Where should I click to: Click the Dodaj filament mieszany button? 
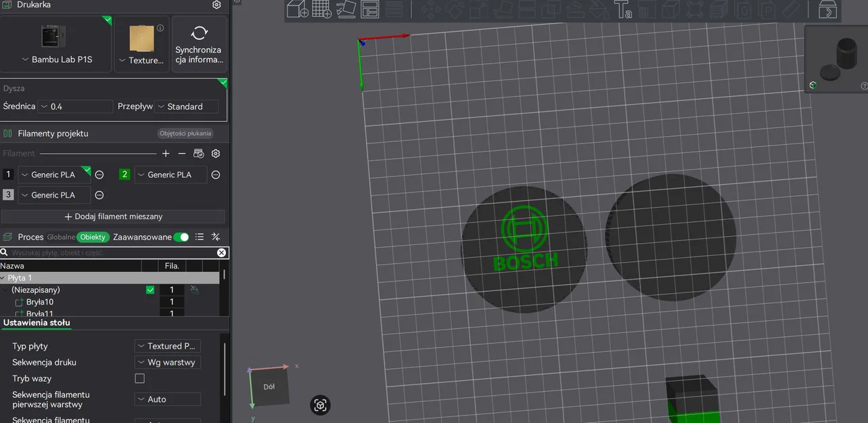(113, 217)
